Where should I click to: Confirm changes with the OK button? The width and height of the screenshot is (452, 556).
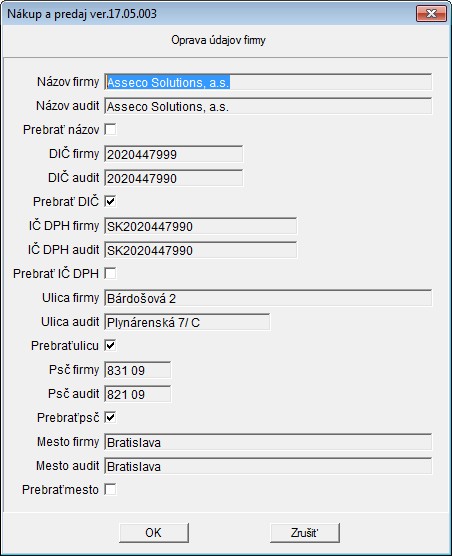coord(154,533)
